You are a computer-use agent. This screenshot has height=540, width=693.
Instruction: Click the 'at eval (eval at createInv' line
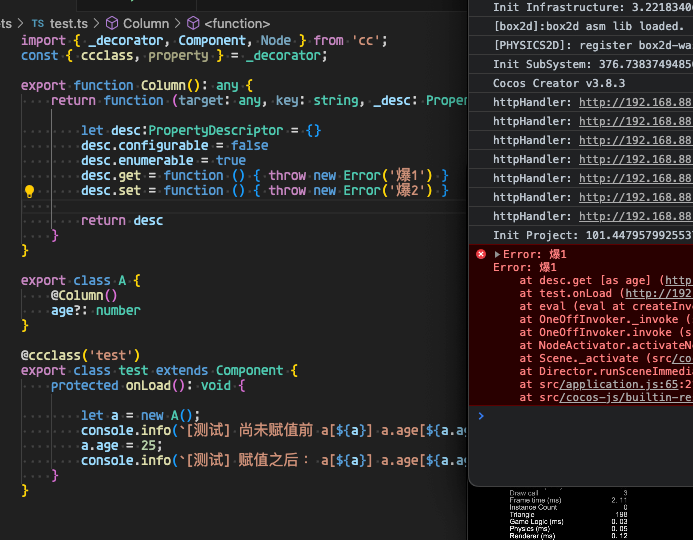(605, 306)
